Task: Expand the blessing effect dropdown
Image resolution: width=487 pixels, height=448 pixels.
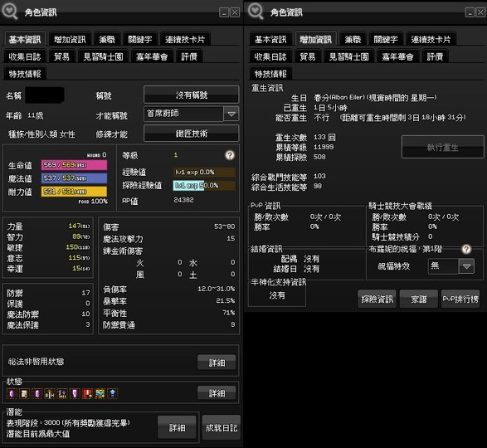Action: (x=466, y=266)
